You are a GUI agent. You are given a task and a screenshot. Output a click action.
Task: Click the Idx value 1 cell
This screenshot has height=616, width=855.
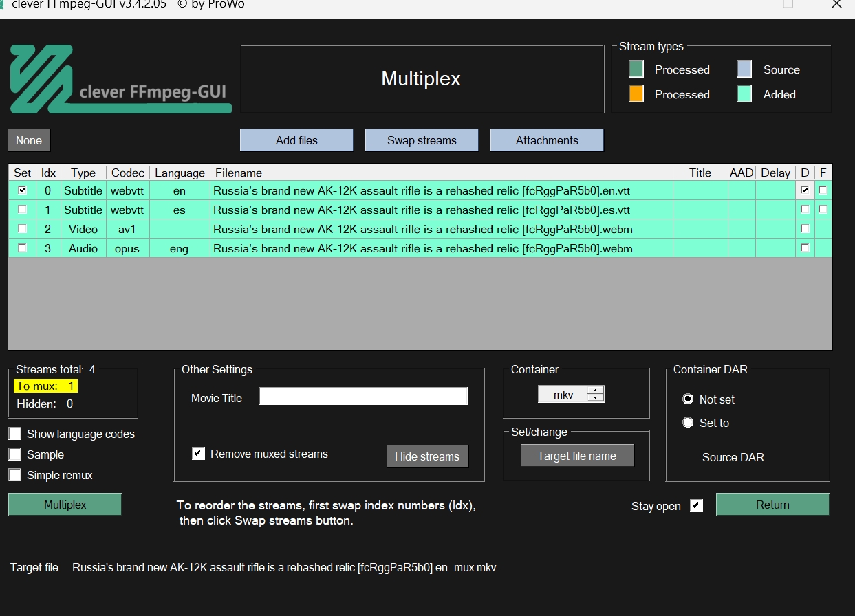(48, 210)
